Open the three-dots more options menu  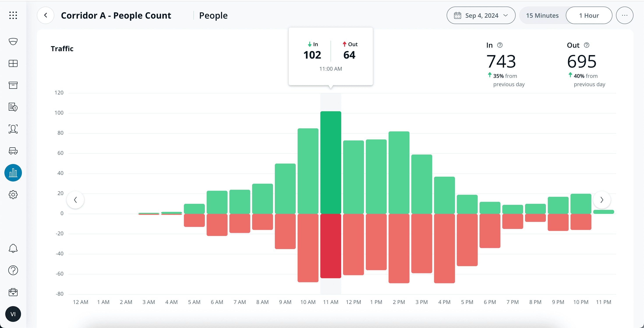[x=624, y=16]
